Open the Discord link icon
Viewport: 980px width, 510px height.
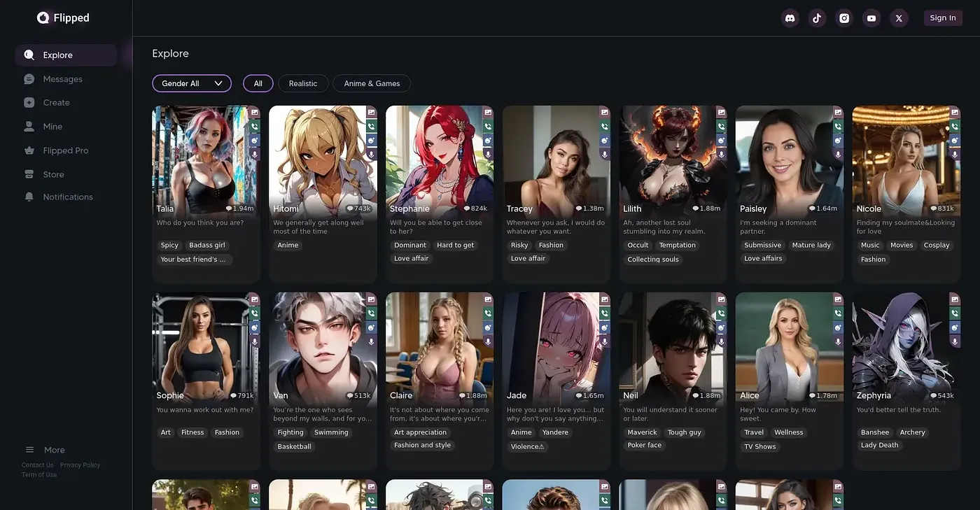pyautogui.click(x=790, y=18)
